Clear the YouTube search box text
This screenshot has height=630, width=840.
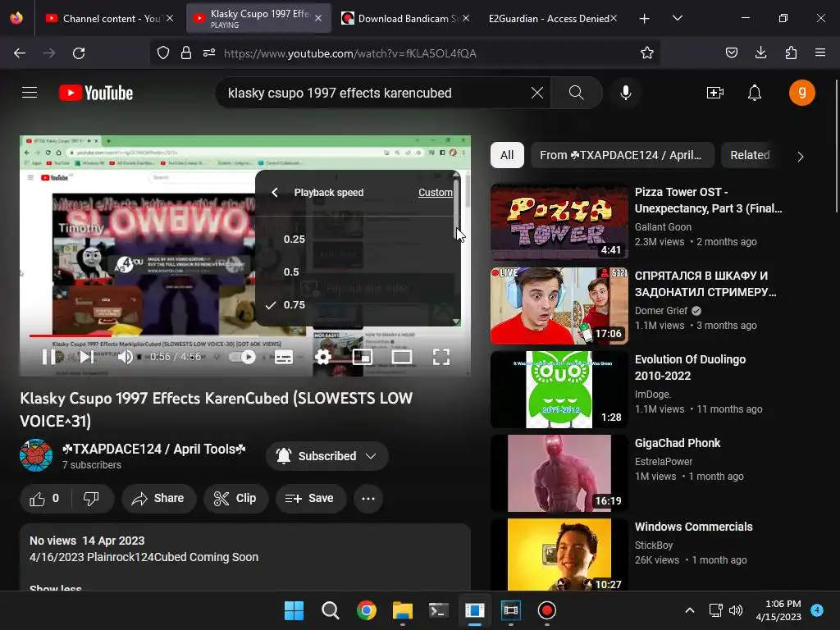click(x=536, y=93)
